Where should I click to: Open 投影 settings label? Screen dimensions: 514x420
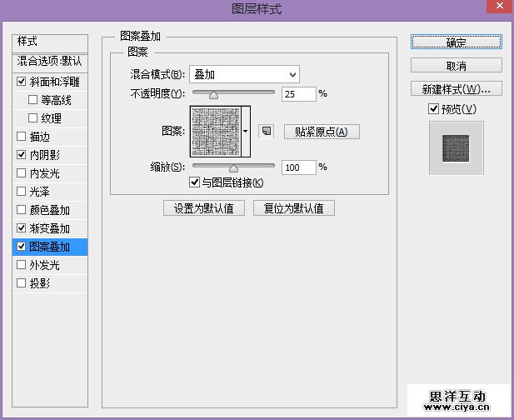pos(40,283)
